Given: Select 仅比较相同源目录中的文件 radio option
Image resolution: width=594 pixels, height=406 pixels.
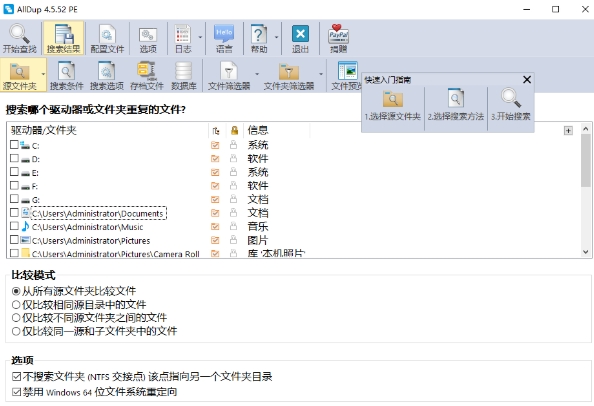Looking at the screenshot, I should pyautogui.click(x=16, y=304).
